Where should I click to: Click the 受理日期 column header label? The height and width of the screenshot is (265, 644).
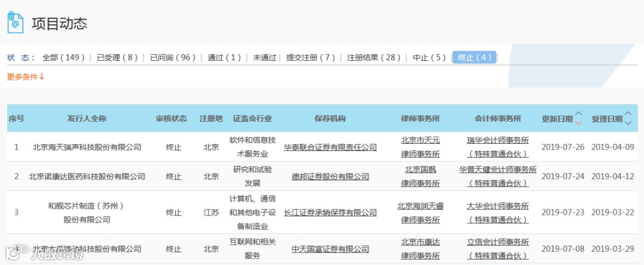606,119
